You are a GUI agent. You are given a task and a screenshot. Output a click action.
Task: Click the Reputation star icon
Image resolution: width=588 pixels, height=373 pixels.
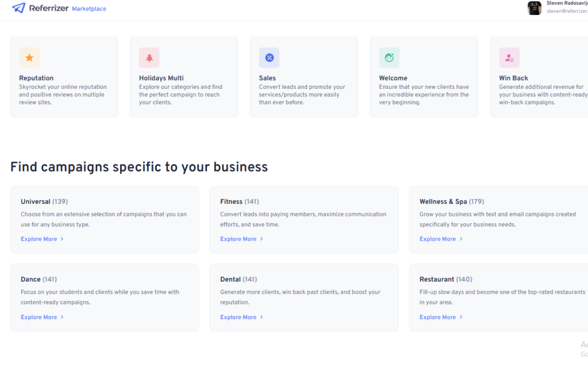click(29, 58)
